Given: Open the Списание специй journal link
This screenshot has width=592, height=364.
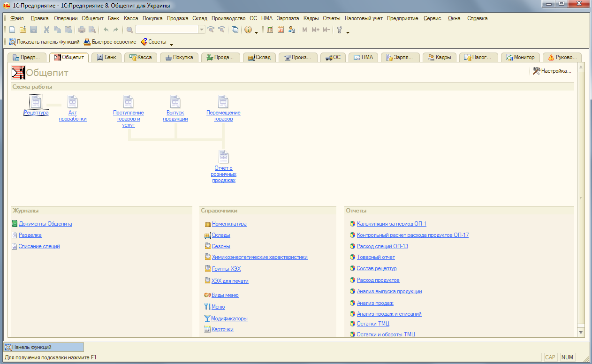Looking at the screenshot, I should [x=39, y=246].
